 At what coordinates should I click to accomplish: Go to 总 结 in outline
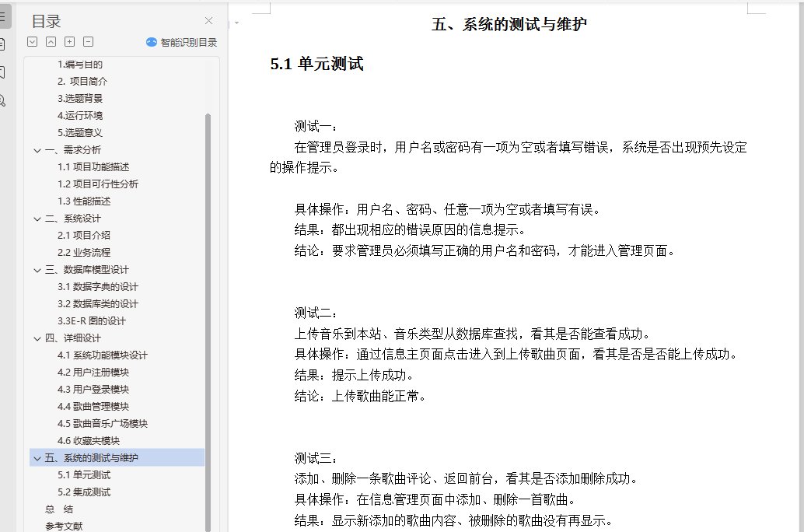[59, 509]
